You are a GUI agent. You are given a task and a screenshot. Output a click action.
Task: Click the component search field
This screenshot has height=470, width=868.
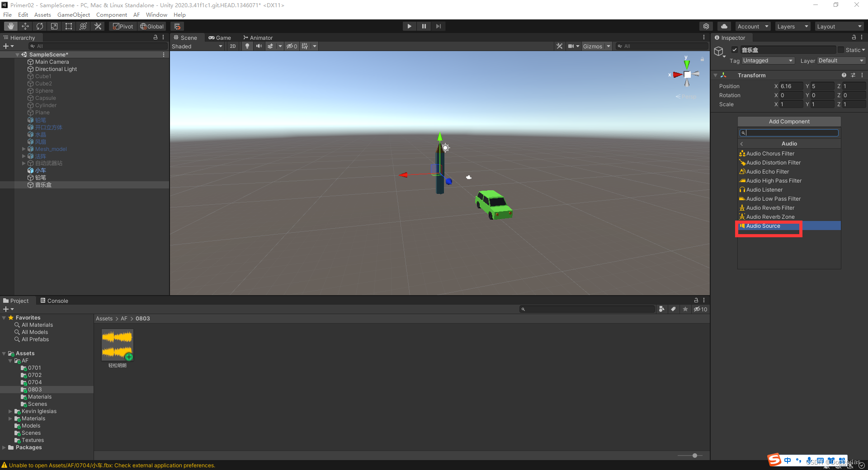click(x=789, y=133)
